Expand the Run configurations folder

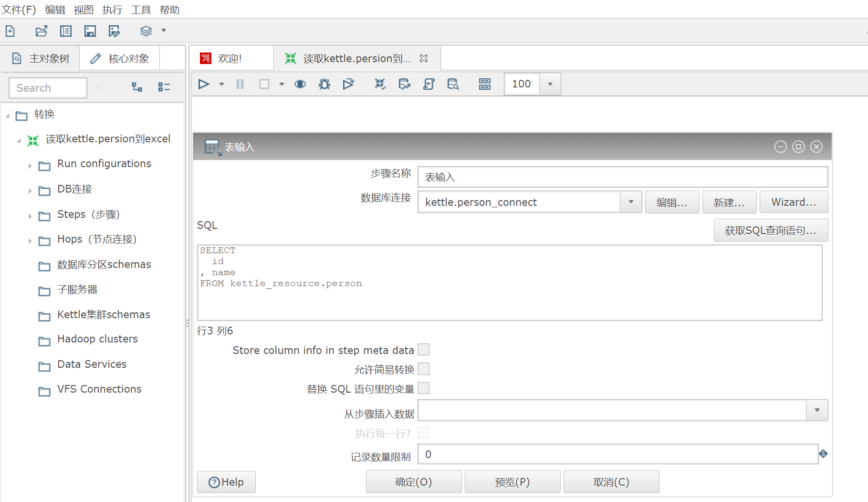click(x=30, y=166)
